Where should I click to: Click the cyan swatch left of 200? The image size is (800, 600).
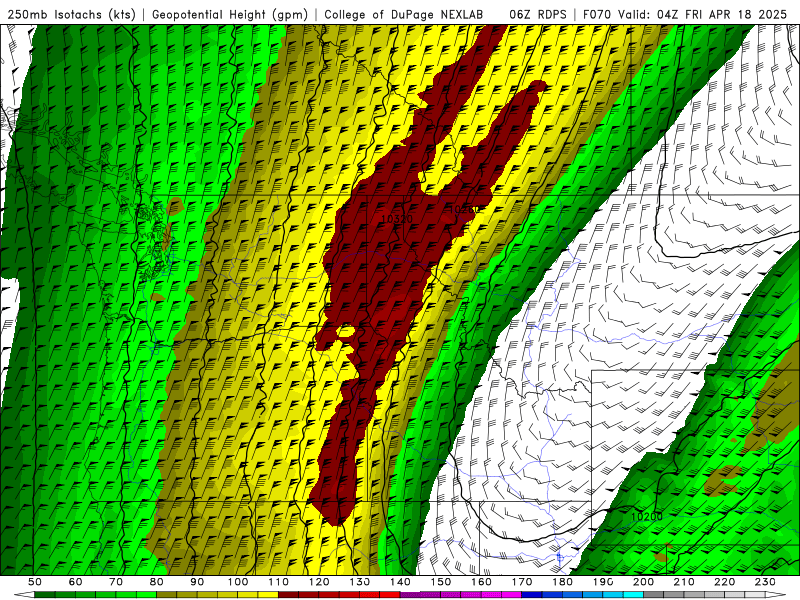tap(633, 594)
